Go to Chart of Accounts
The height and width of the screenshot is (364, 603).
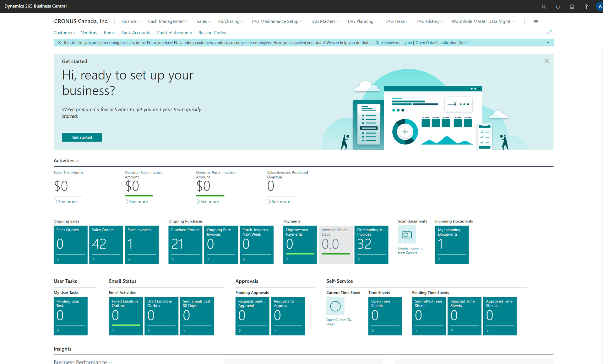tap(174, 33)
